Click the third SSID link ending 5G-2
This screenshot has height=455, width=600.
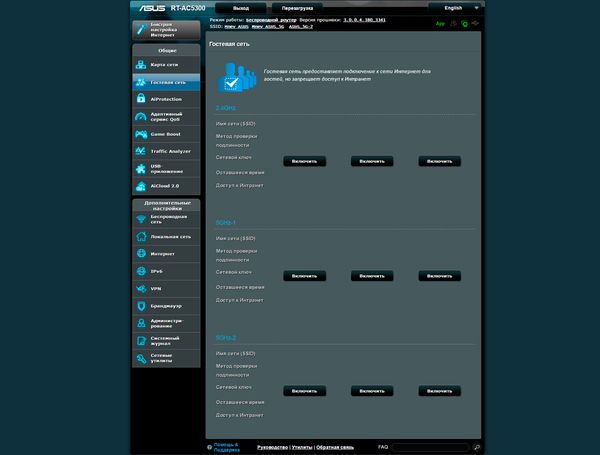point(301,27)
